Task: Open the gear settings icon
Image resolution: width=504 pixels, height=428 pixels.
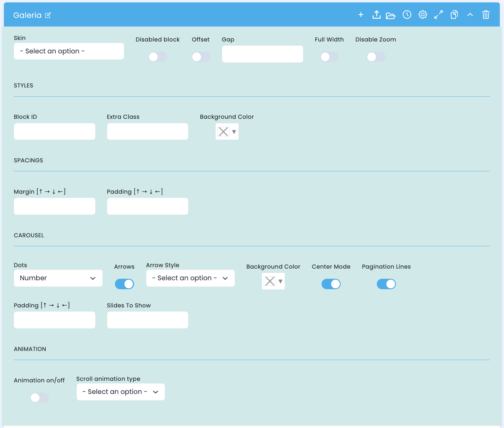Action: 423,15
